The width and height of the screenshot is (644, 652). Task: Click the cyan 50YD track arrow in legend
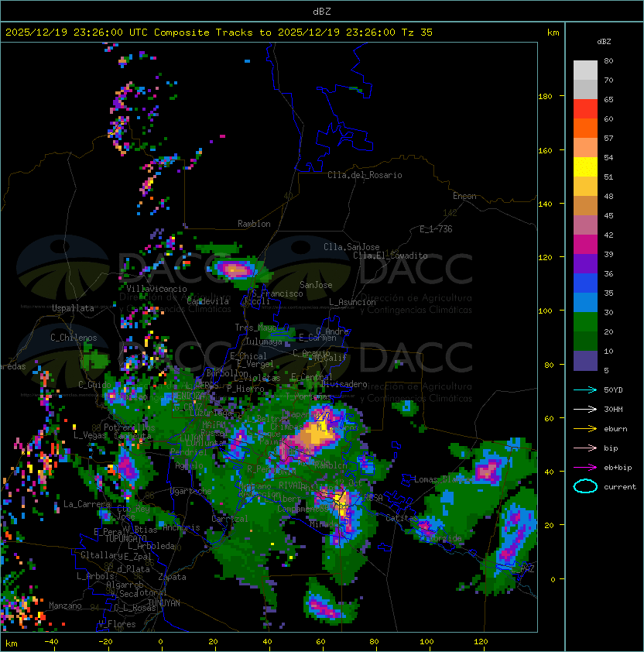(585, 390)
